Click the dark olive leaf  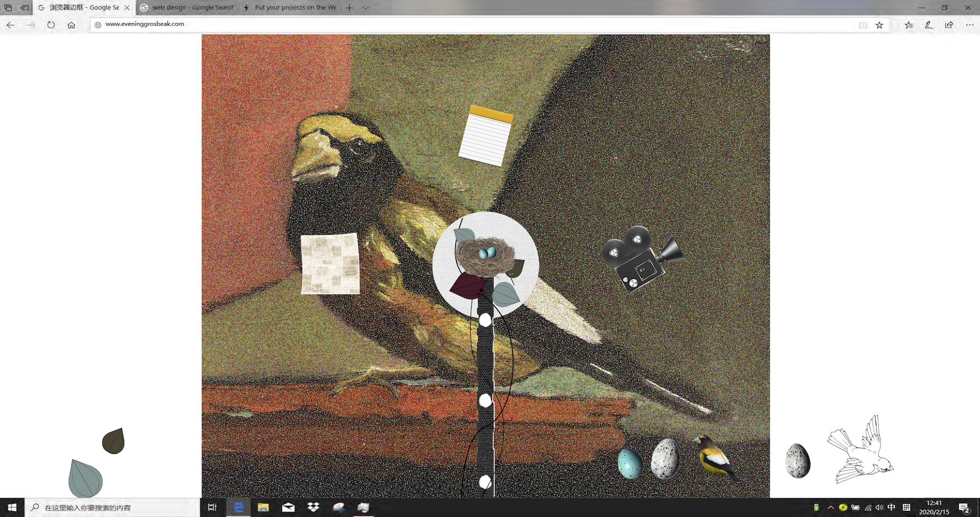click(113, 441)
